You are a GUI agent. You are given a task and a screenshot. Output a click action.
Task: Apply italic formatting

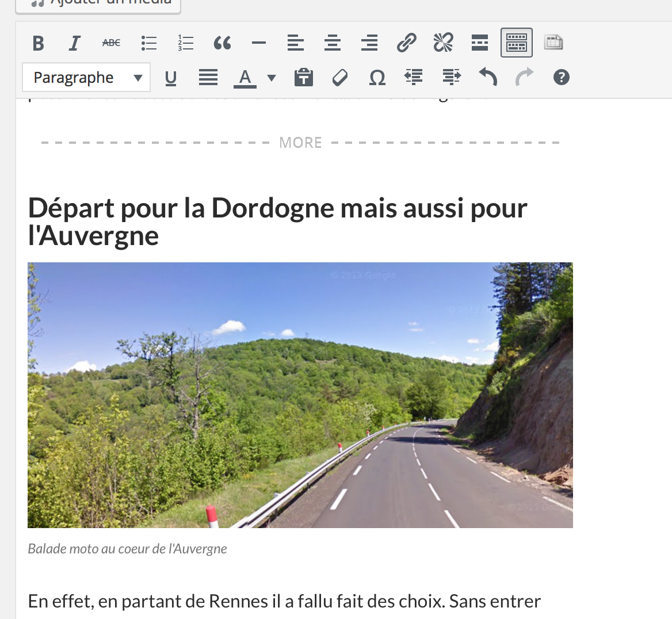click(74, 43)
